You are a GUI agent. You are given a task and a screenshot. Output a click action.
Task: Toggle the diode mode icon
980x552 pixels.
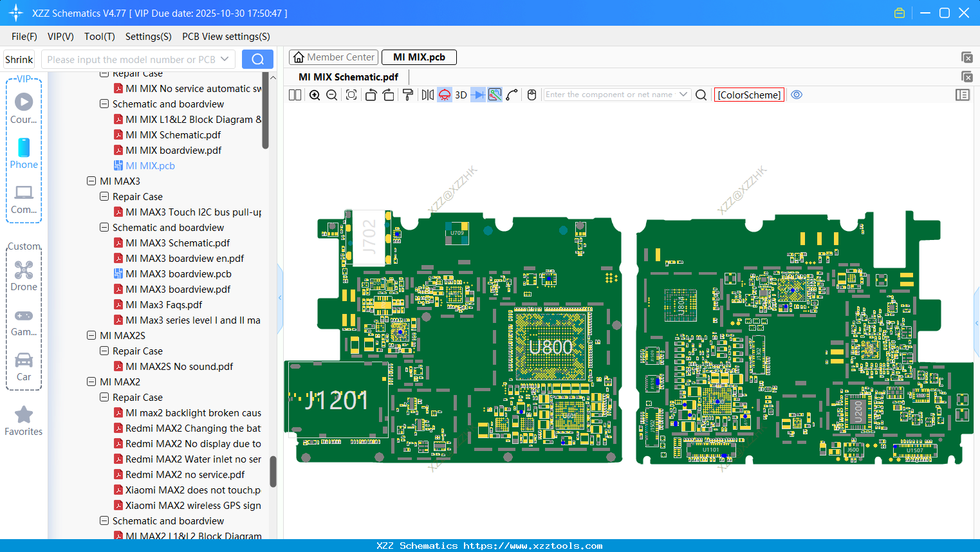tap(477, 95)
